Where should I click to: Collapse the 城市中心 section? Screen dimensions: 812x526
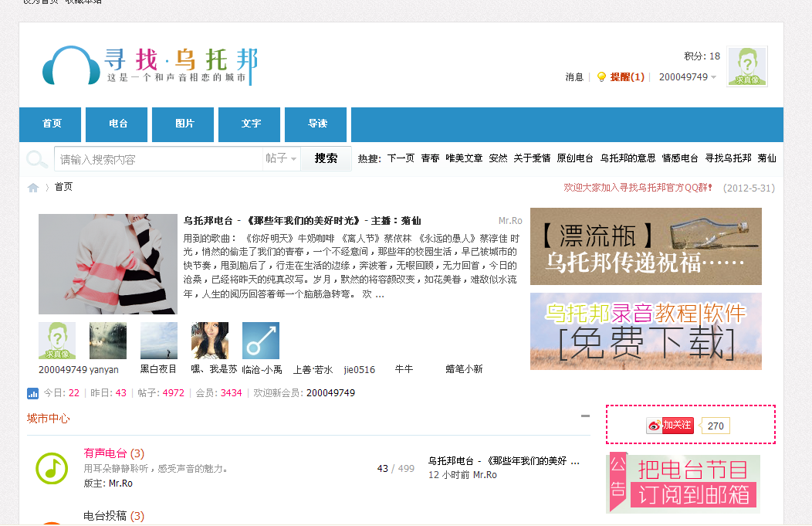[584, 415]
